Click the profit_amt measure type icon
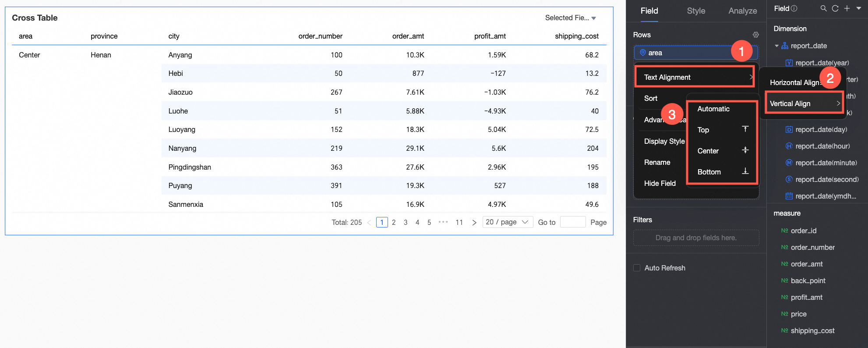Screen dimensions: 868x348 785,297
